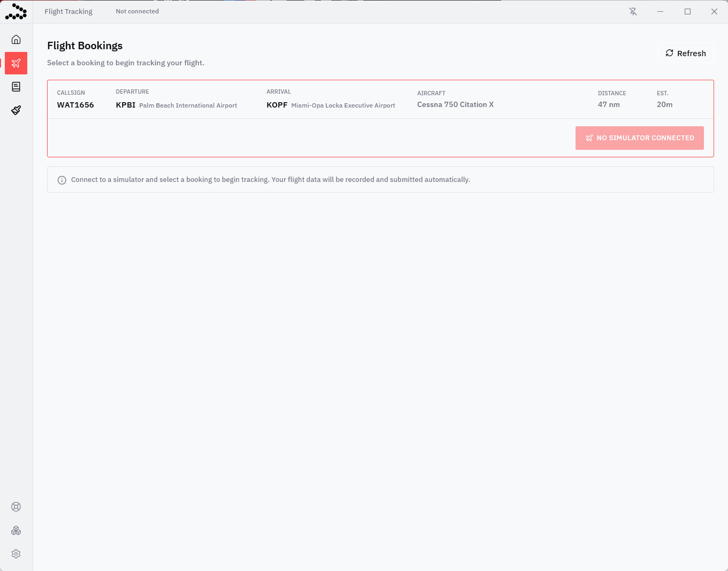Image resolution: width=728 pixels, height=571 pixels.
Task: Select the WAT1656 callsign
Action: (75, 105)
